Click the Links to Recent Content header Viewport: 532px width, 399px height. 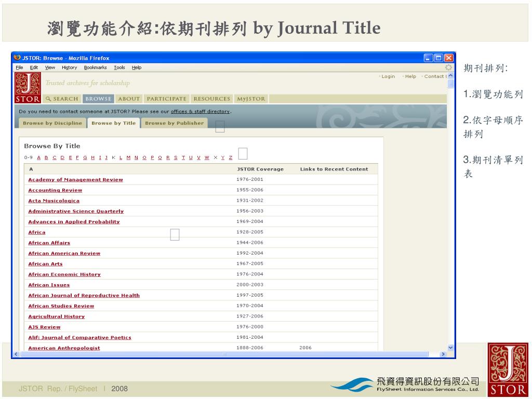(x=334, y=169)
